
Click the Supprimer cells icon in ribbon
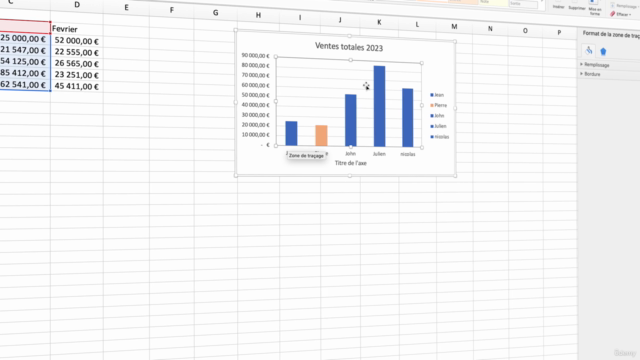click(x=577, y=5)
